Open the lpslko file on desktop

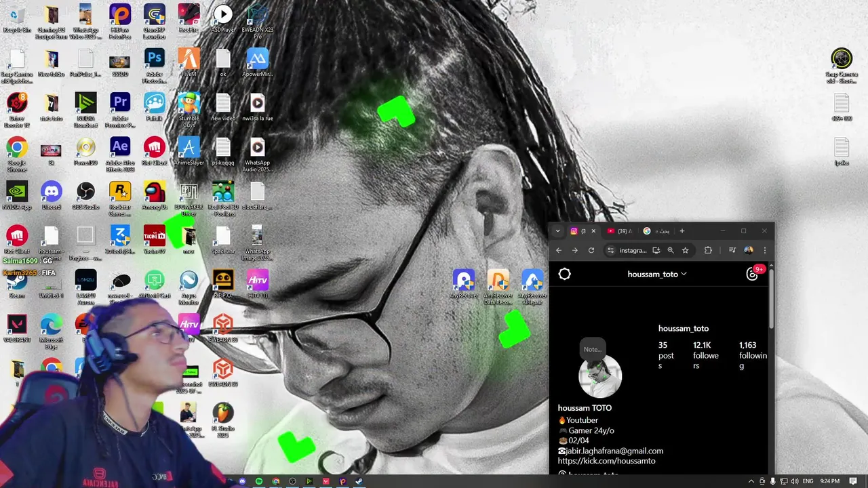[842, 152]
